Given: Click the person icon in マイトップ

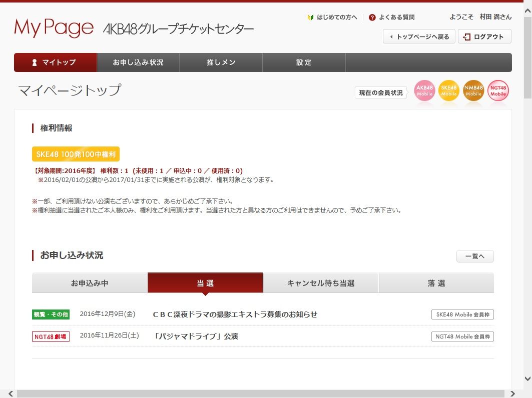Looking at the screenshot, I should tap(34, 62).
